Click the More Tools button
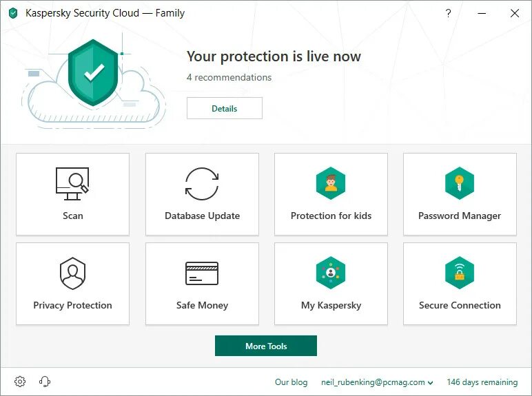The height and width of the screenshot is (396, 532). (266, 346)
